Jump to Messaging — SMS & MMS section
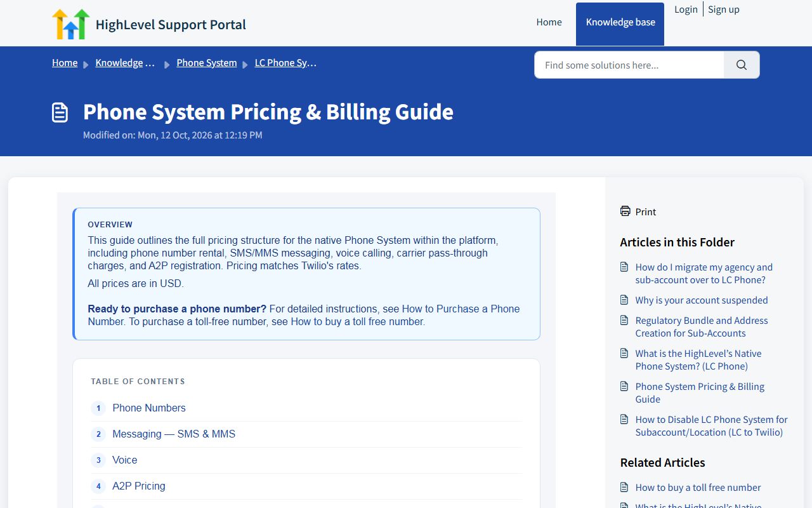This screenshot has height=508, width=812. (174, 434)
